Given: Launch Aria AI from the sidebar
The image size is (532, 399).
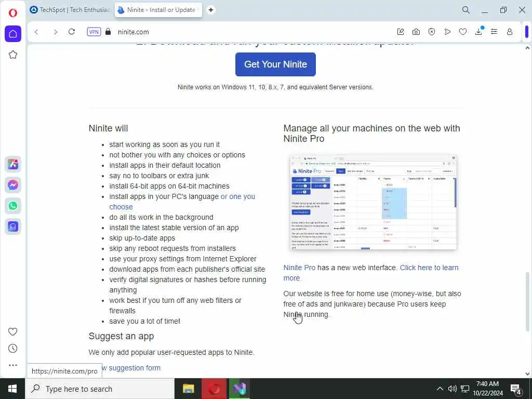Looking at the screenshot, I should 13,164.
